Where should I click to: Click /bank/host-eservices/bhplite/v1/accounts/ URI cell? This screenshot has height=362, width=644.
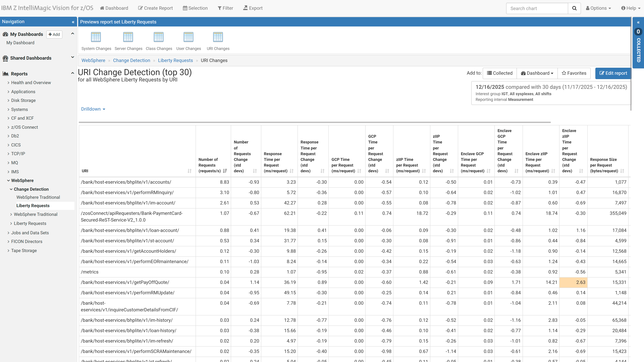pyautogui.click(x=137, y=182)
